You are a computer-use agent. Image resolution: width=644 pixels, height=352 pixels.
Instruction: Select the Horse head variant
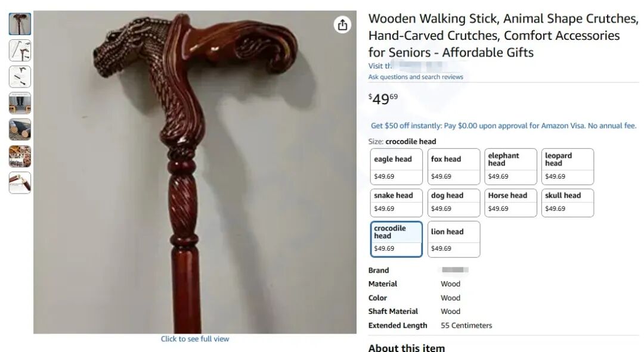tap(510, 203)
